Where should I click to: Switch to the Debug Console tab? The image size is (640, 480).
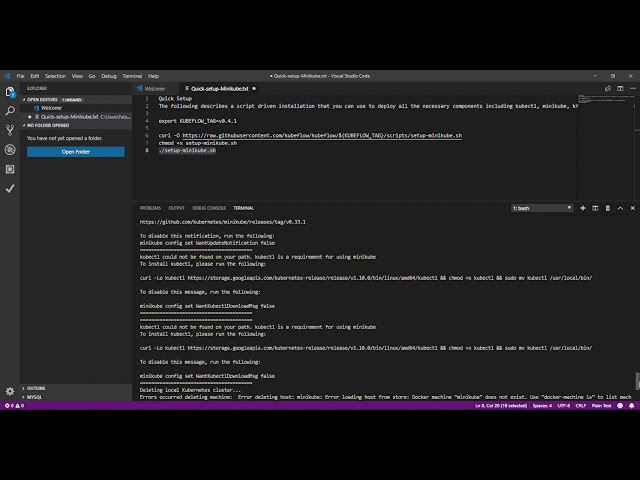pos(209,208)
